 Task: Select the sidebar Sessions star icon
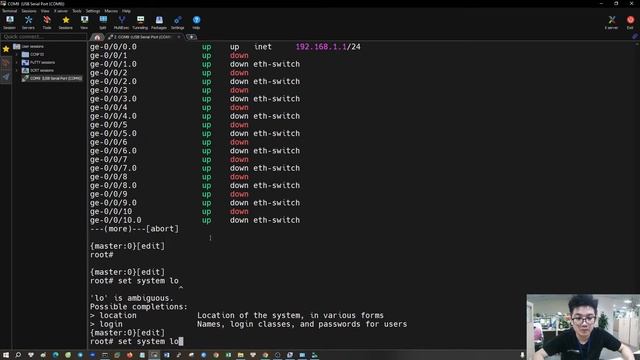pos(6,49)
